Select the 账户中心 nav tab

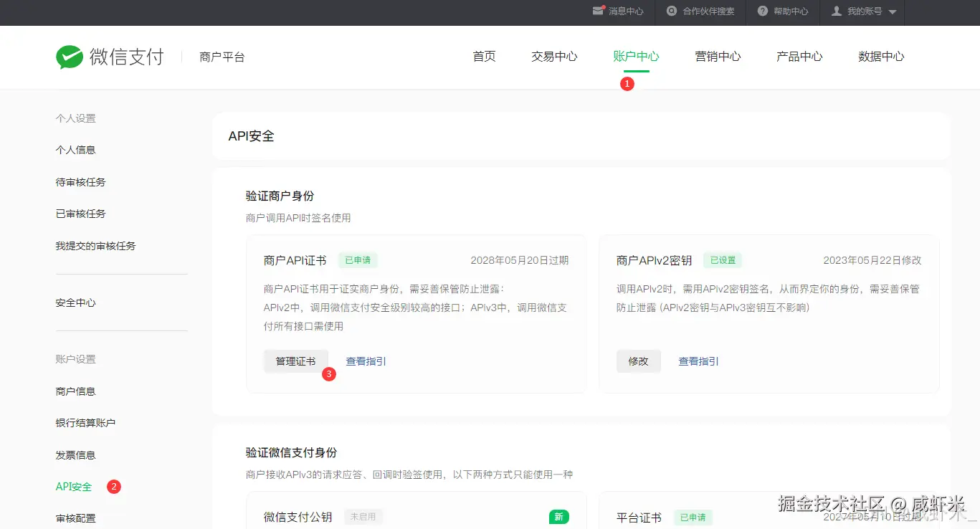coord(636,57)
